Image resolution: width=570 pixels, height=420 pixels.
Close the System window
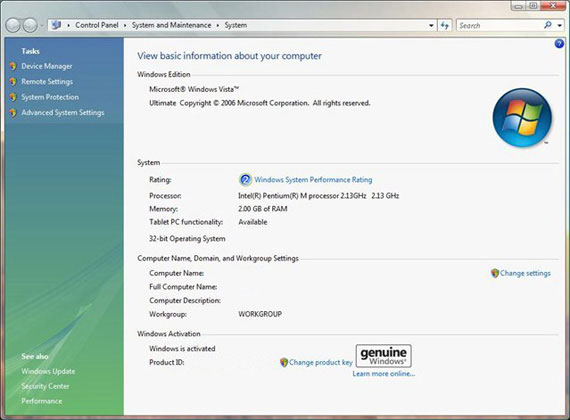[553, 5]
